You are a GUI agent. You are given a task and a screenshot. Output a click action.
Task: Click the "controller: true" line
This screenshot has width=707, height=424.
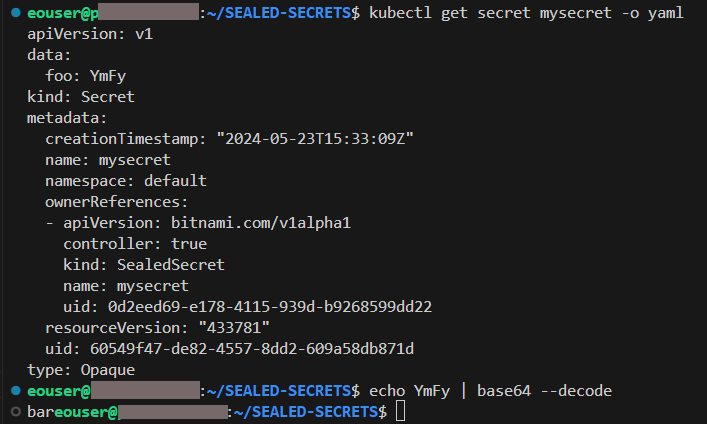click(x=135, y=243)
